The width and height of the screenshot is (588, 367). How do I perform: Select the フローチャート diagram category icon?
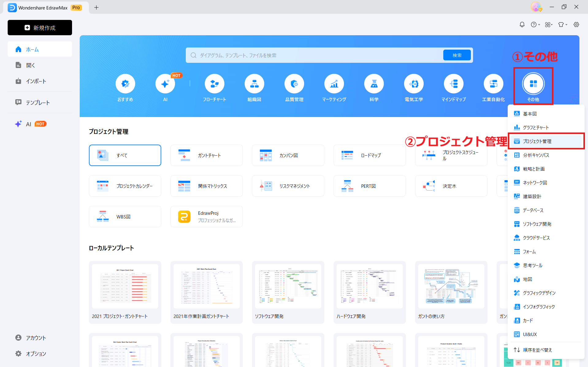pos(214,83)
